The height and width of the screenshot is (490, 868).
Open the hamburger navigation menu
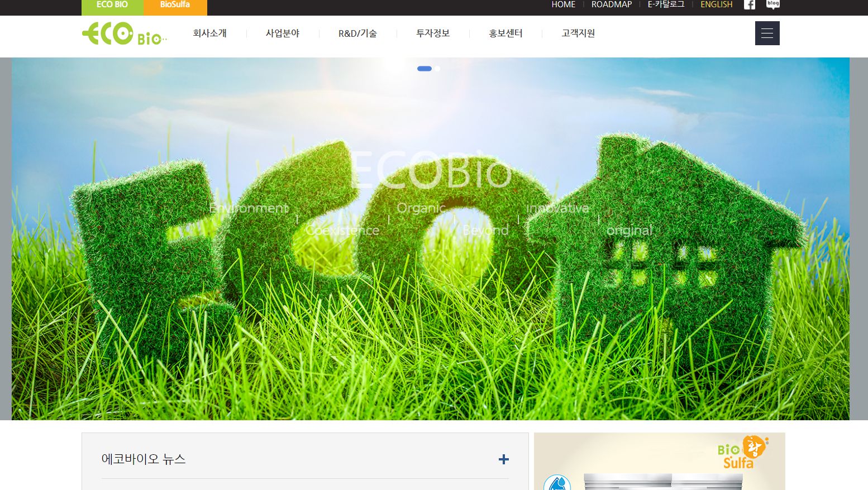click(x=767, y=33)
